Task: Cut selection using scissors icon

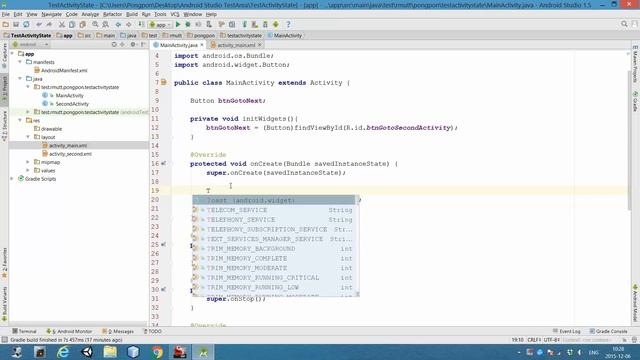Action: point(62,24)
